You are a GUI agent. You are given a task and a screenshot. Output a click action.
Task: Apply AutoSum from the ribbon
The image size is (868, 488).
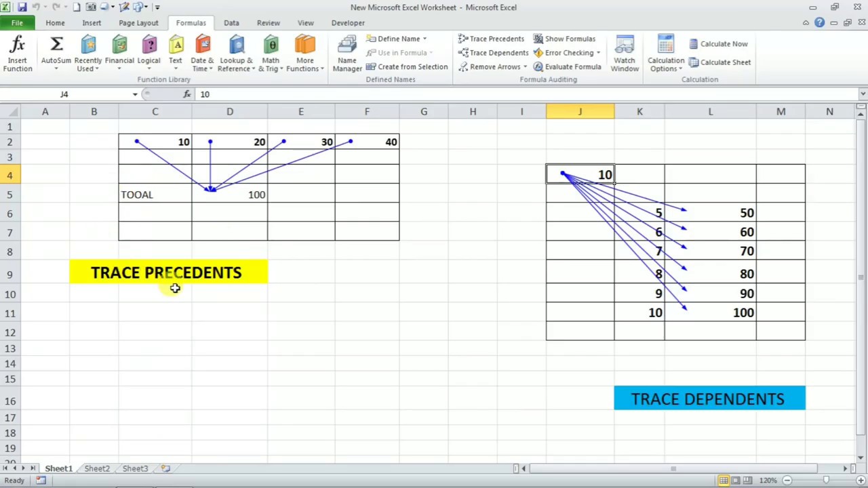click(x=56, y=54)
